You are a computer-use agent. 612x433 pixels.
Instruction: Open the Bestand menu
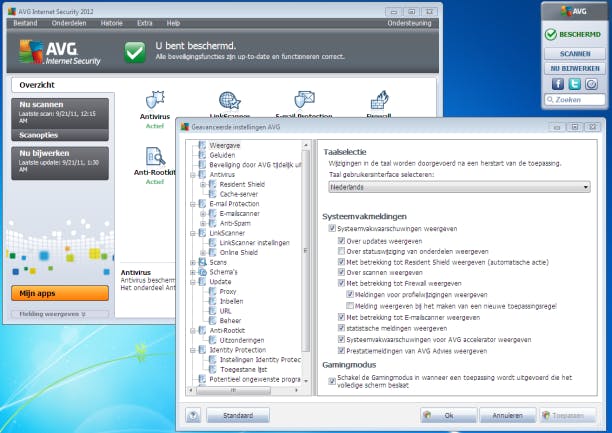[25, 23]
